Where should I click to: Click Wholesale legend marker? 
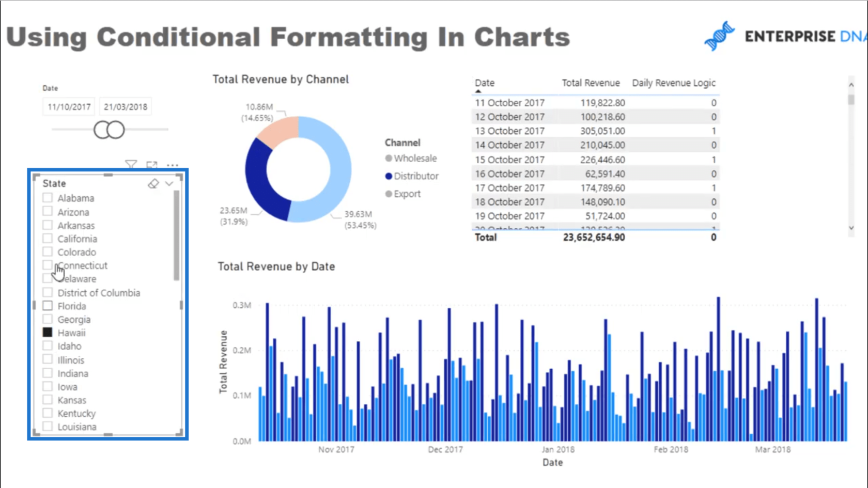click(389, 158)
